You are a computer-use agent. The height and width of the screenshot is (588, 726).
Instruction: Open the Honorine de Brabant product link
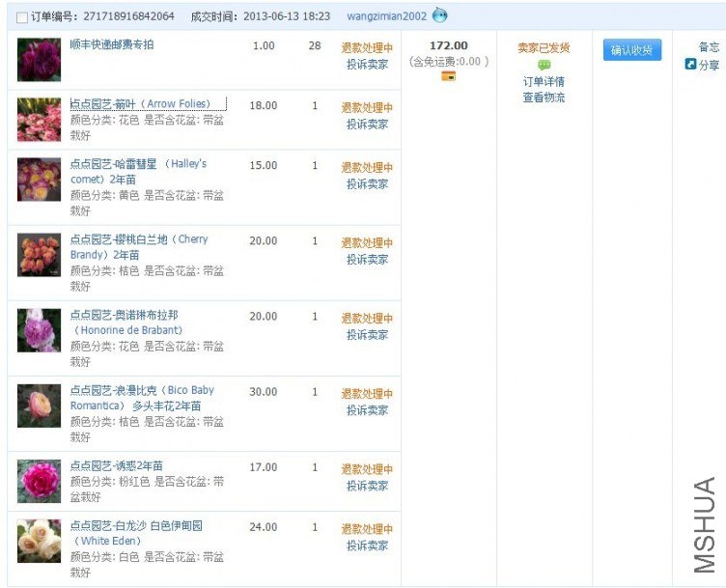(x=126, y=322)
